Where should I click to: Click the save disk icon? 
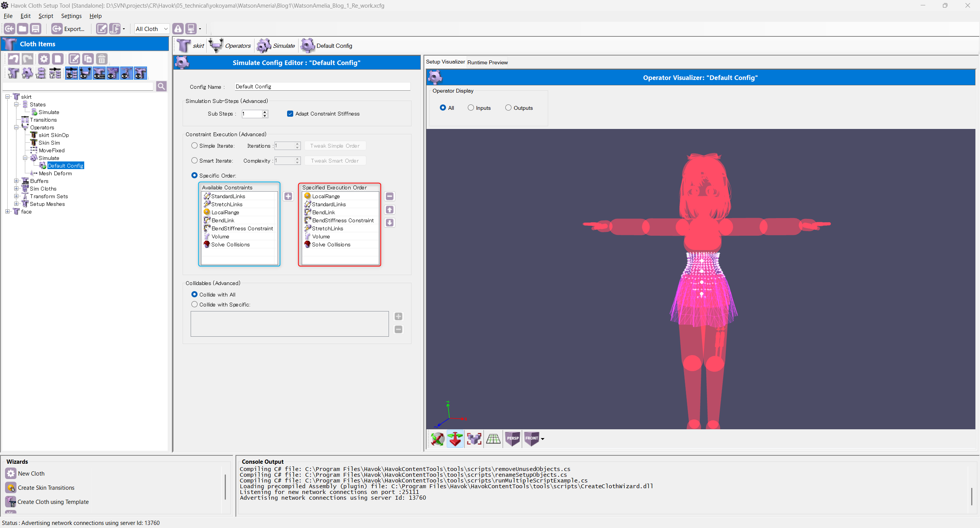pyautogui.click(x=36, y=29)
